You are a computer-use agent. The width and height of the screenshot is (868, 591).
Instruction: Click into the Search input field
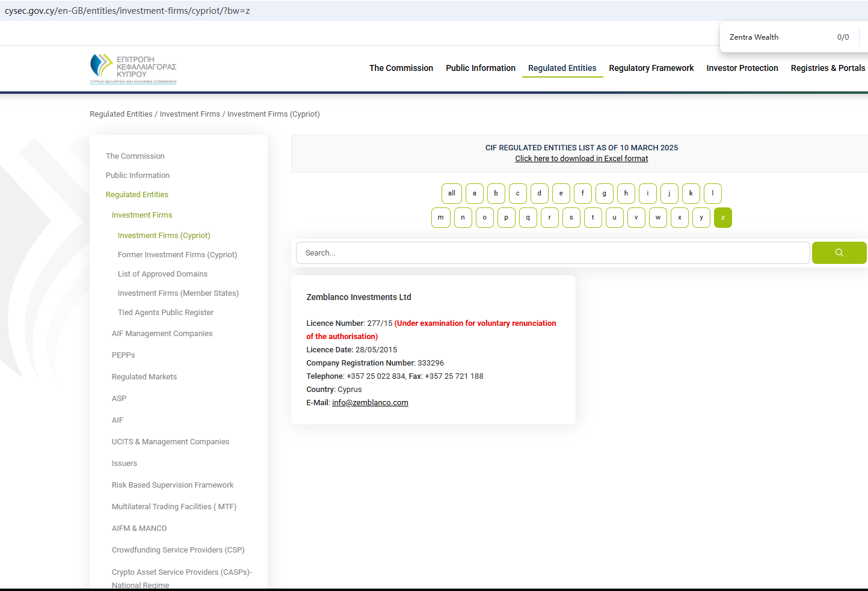tap(552, 253)
